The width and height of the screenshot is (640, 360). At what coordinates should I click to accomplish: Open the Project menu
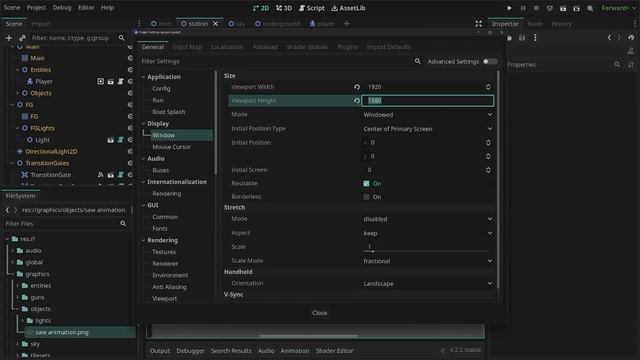[x=36, y=7]
